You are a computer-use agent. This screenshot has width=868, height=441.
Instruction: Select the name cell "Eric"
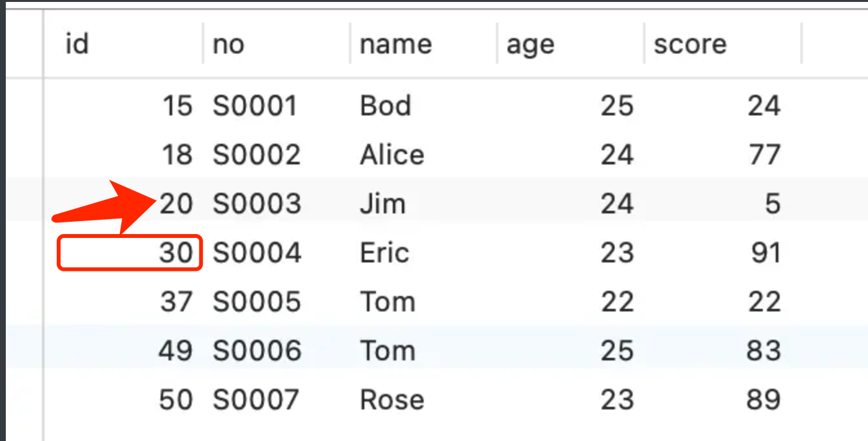384,253
